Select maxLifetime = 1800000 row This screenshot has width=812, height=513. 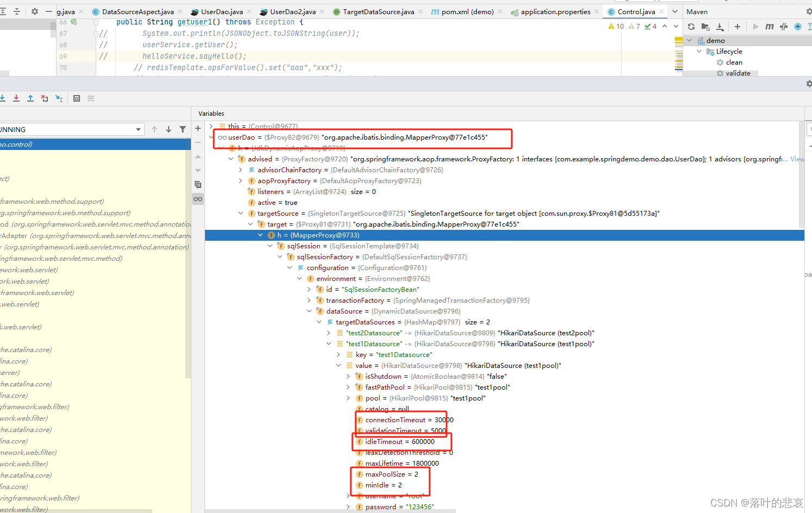click(x=505, y=463)
